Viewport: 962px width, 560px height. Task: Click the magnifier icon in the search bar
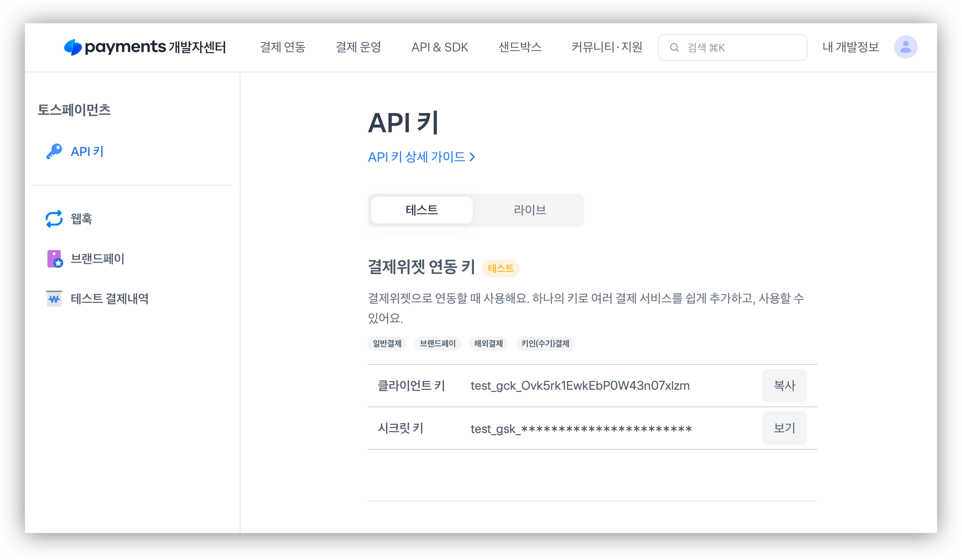click(674, 47)
